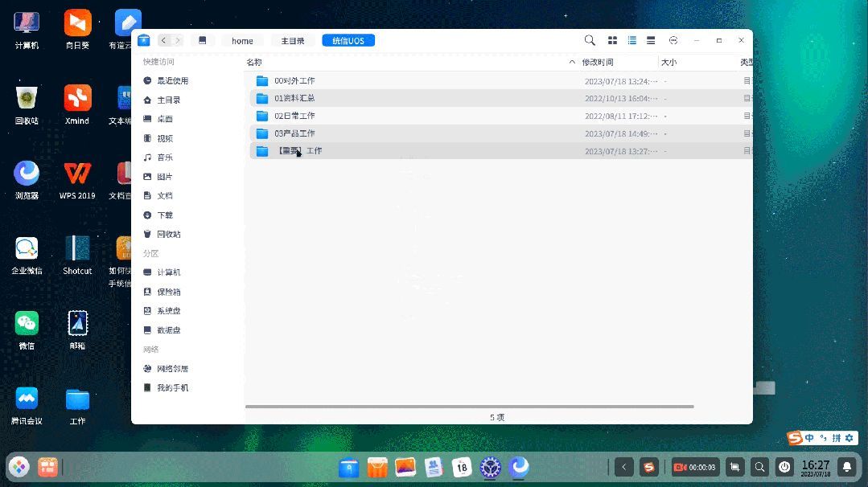
Task: Switch to list view mode
Action: point(631,40)
